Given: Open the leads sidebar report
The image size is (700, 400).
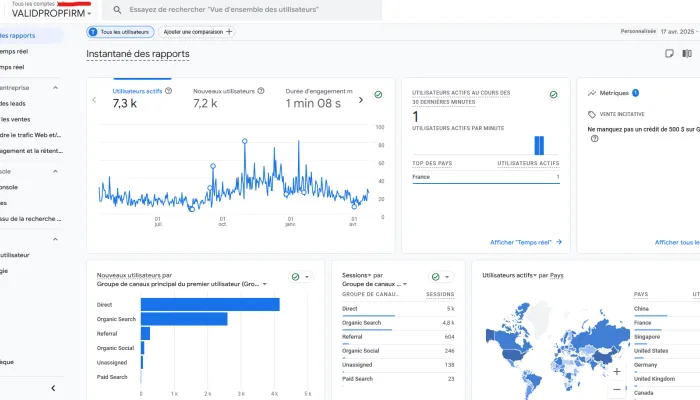Looking at the screenshot, I should tap(13, 104).
